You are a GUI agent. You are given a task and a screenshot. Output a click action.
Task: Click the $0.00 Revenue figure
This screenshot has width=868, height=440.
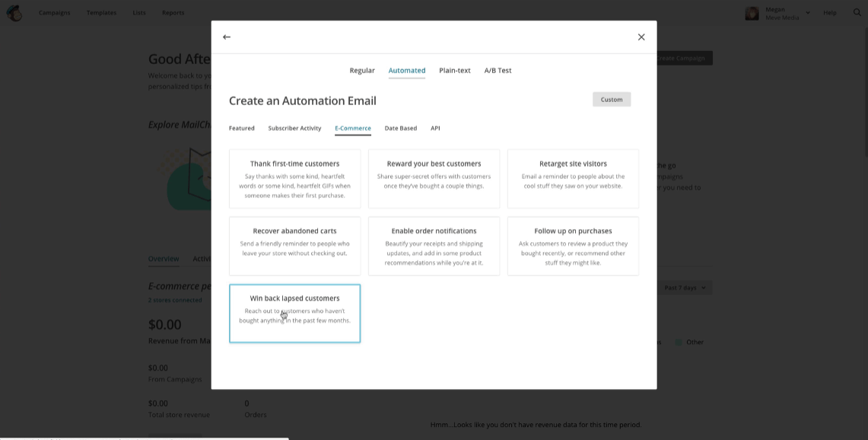click(165, 325)
